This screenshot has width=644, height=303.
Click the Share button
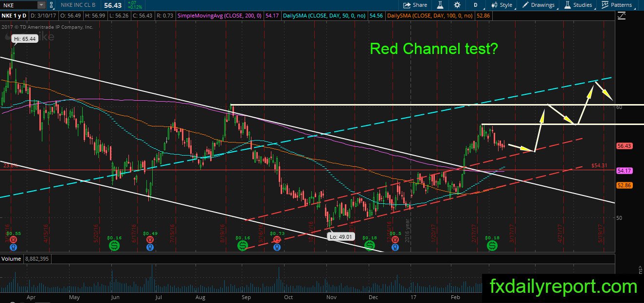[x=415, y=5]
